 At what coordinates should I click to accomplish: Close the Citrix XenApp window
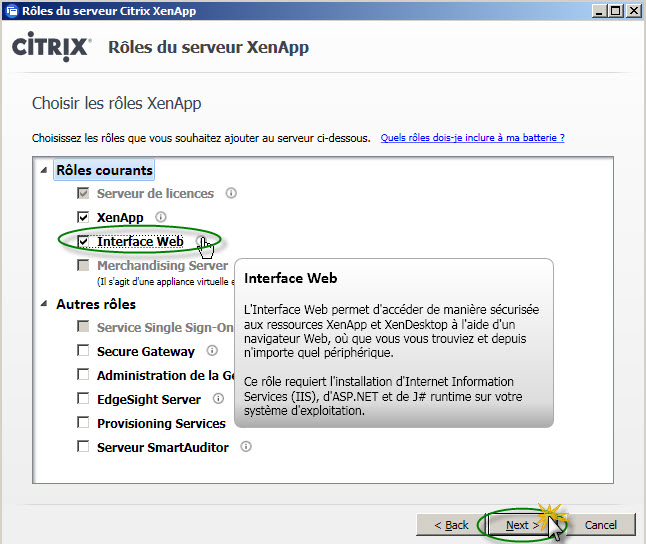click(x=633, y=11)
